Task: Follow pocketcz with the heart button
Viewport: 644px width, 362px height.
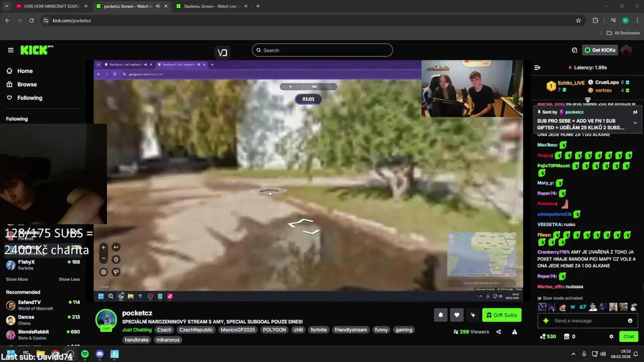Action: click(457, 315)
